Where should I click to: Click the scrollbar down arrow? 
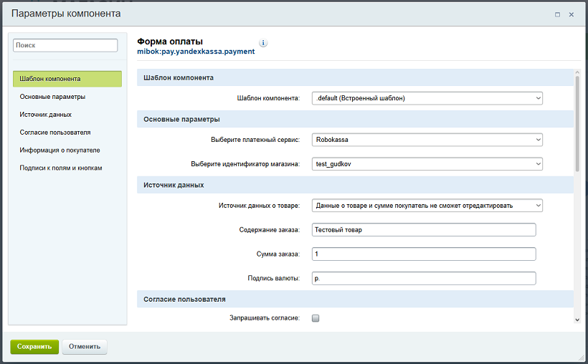pos(577,320)
